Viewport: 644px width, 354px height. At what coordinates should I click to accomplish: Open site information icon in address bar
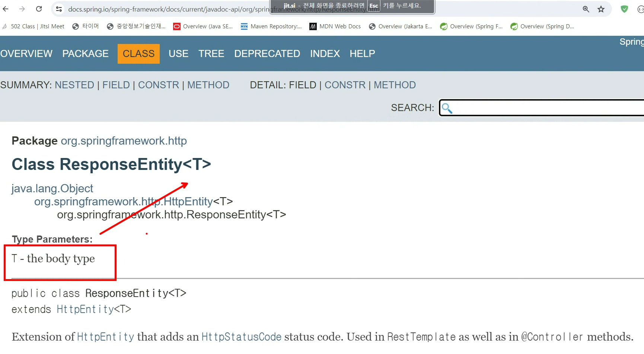pos(59,9)
